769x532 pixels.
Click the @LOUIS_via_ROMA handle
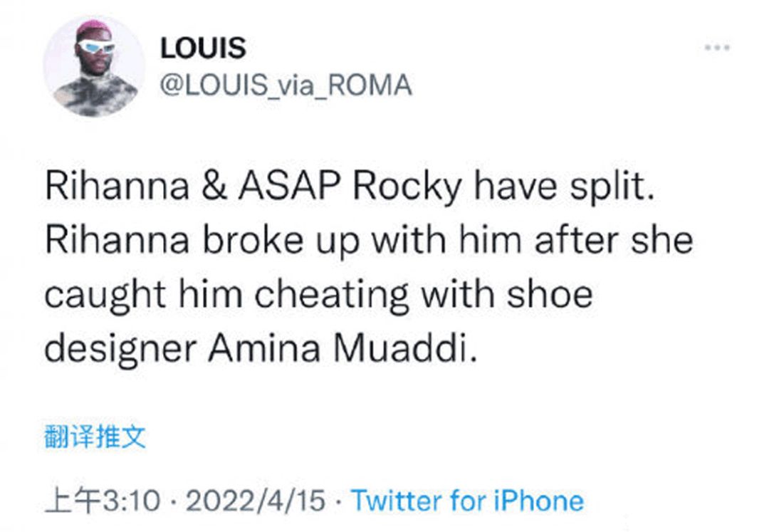coord(286,85)
